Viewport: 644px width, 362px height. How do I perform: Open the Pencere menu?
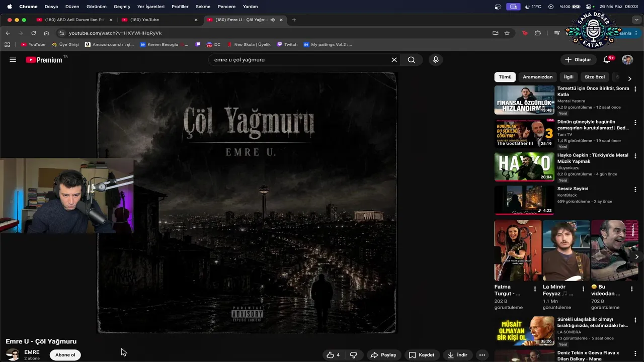click(226, 7)
